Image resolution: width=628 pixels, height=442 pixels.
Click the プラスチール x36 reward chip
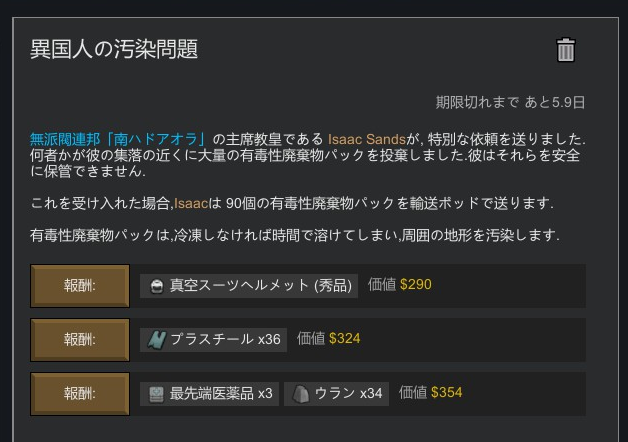[213, 340]
